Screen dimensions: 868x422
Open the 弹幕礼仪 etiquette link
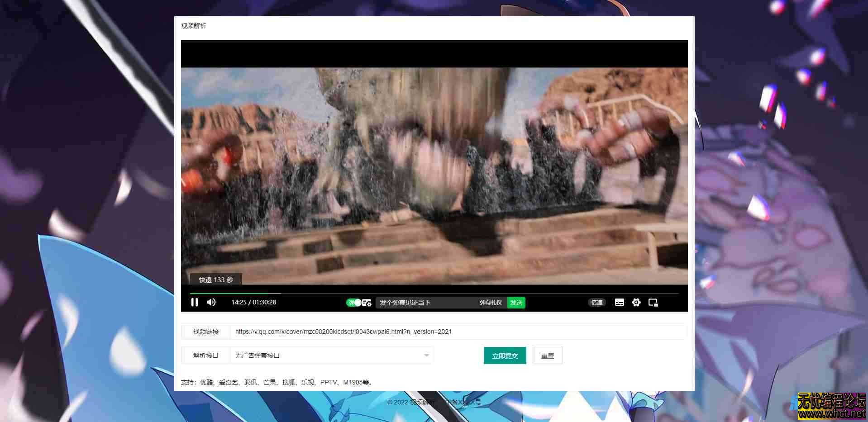click(x=491, y=303)
